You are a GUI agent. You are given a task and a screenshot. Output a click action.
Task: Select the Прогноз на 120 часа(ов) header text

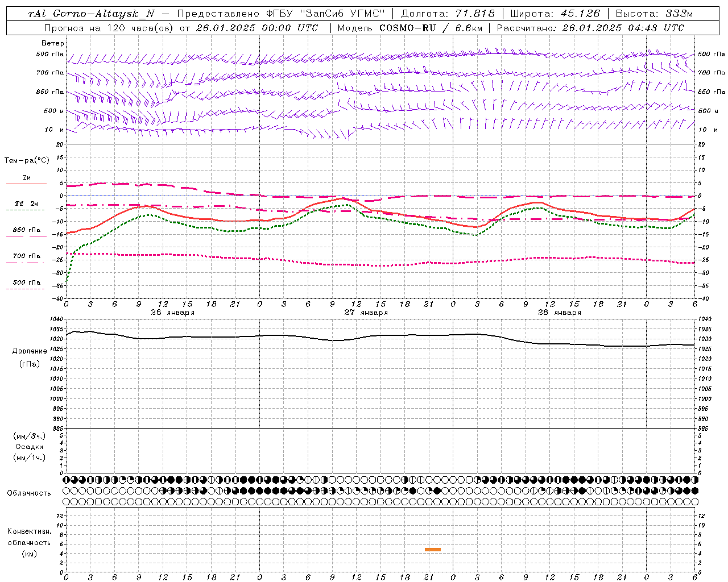pos(109,28)
